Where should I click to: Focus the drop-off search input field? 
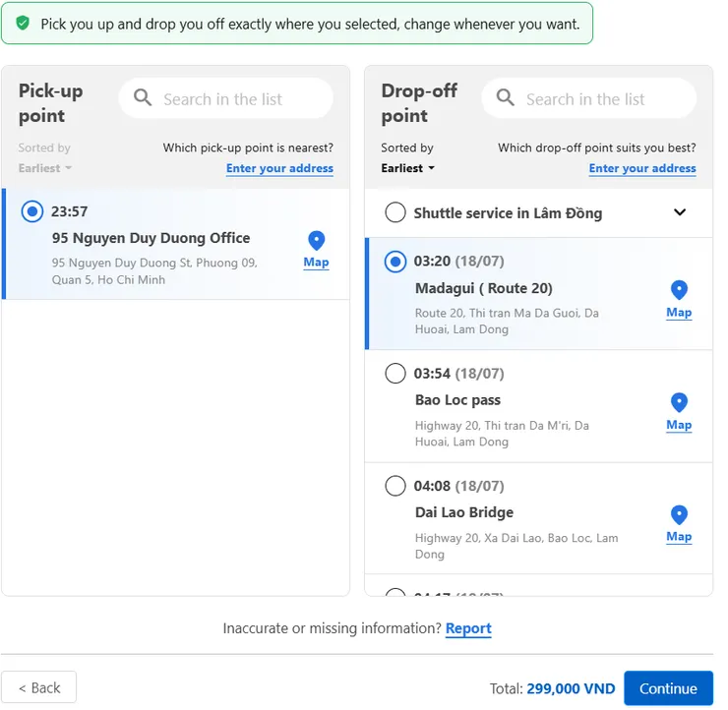[x=600, y=99]
